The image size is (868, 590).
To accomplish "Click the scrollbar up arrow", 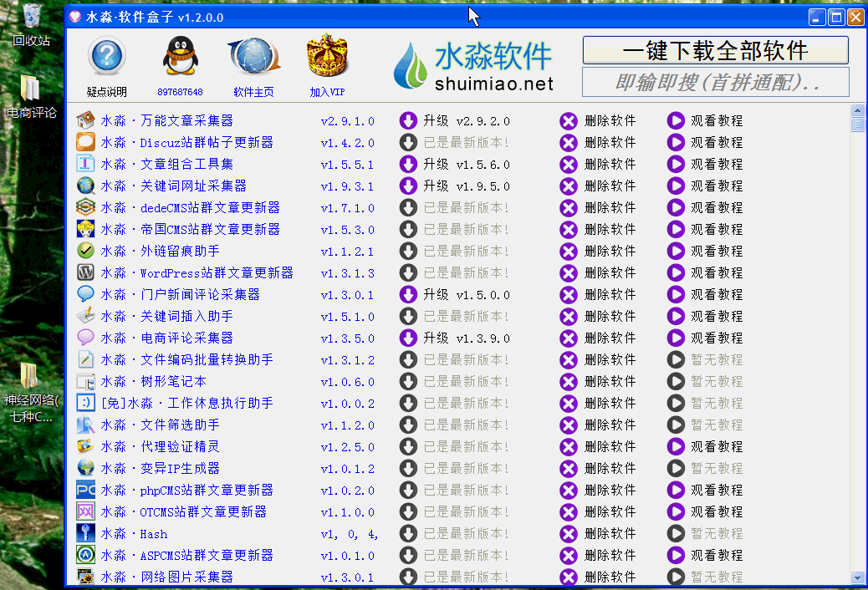I will (x=857, y=110).
